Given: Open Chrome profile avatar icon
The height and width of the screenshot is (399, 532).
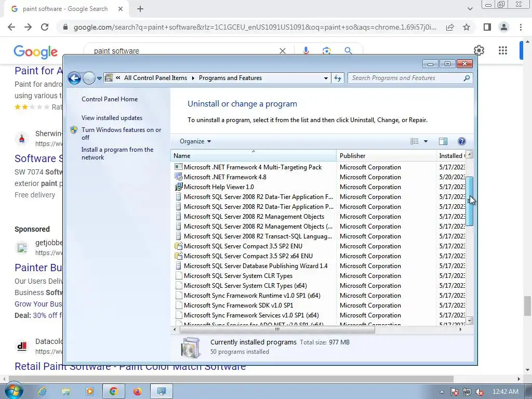Looking at the screenshot, I should (504, 27).
